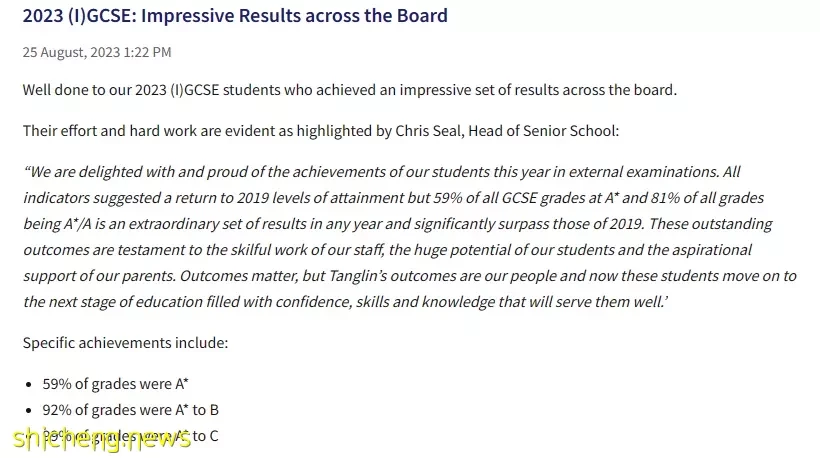Click the bullet dot before 92% line
820x458 pixels.
click(28, 411)
